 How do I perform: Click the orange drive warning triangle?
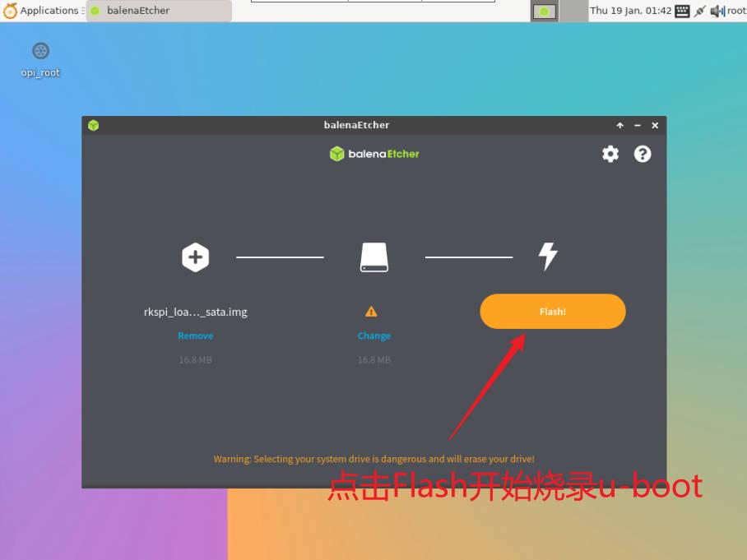tap(371, 312)
